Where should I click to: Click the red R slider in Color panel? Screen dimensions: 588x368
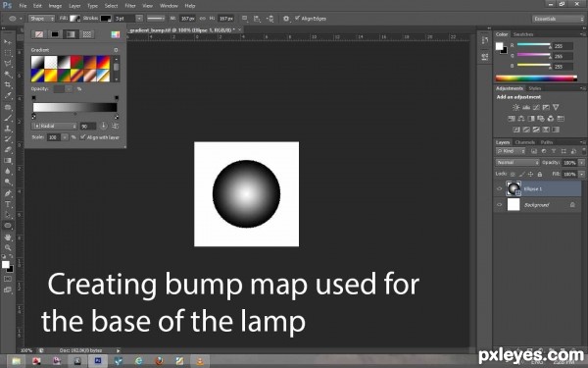coord(534,44)
